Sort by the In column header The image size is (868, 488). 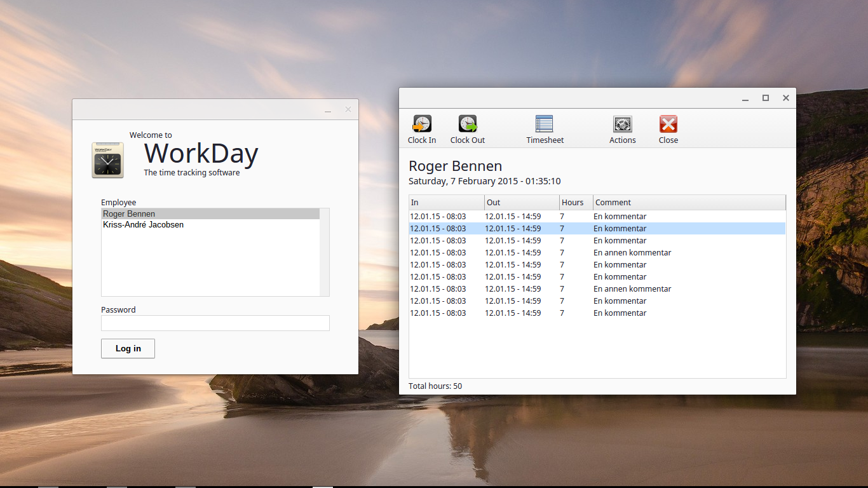tap(447, 203)
